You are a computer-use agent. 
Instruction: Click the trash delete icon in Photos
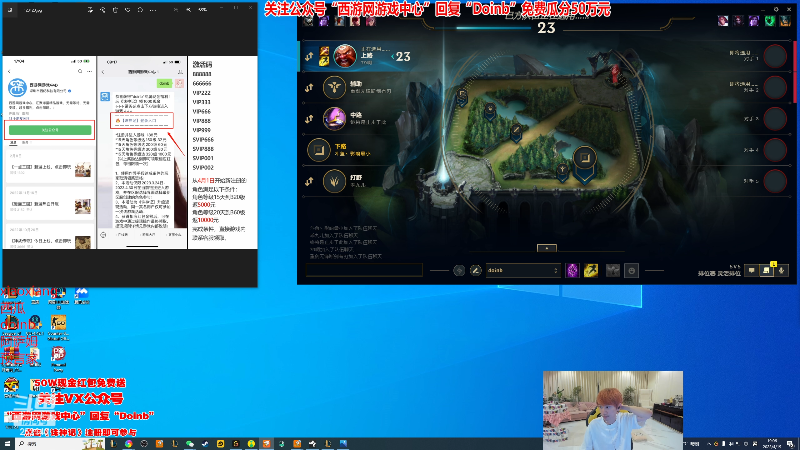[x=115, y=10]
